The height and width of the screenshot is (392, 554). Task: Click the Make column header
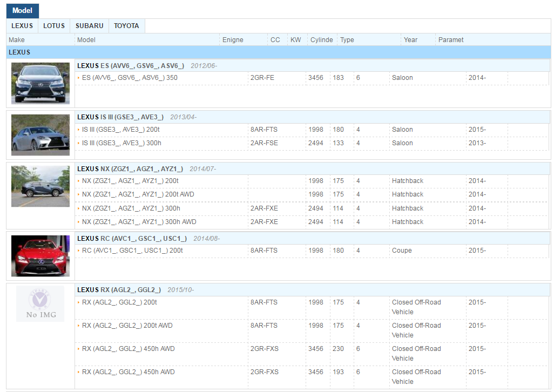point(17,40)
